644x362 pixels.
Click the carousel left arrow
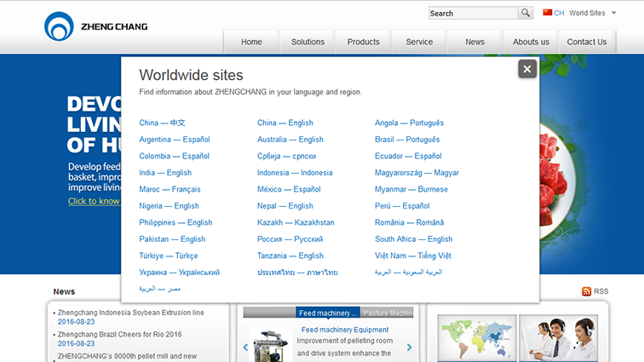246,347
